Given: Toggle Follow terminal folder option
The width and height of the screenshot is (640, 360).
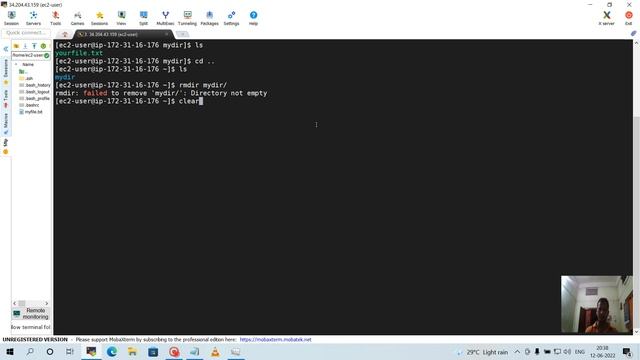Looking at the screenshot, I should pos(31,327).
